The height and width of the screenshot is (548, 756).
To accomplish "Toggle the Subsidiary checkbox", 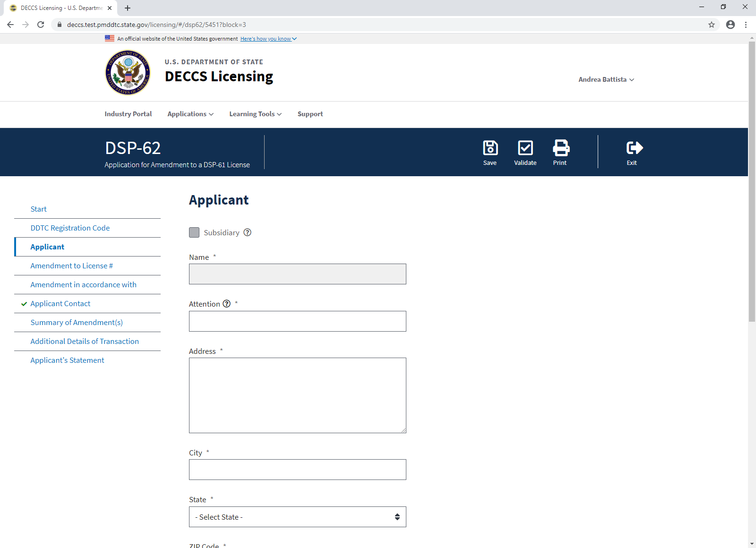I will pyautogui.click(x=194, y=232).
